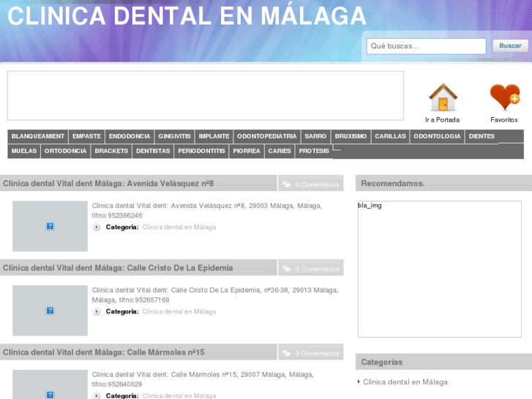The height and width of the screenshot is (399, 532).
Task: Select the ORTODONCIA menu item
Action: coord(65,151)
